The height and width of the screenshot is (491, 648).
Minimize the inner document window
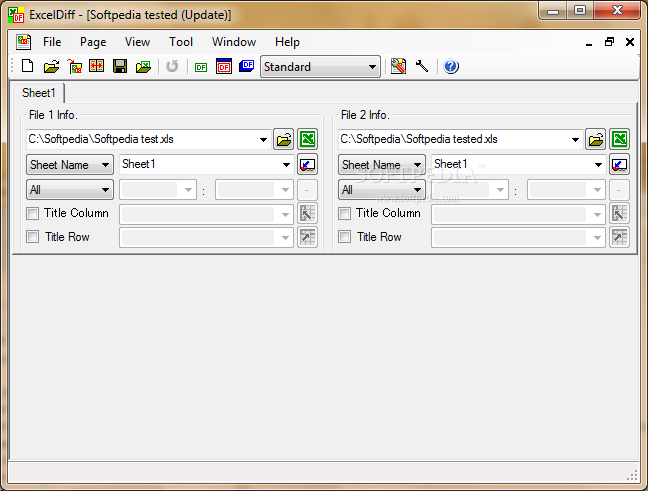pos(589,43)
